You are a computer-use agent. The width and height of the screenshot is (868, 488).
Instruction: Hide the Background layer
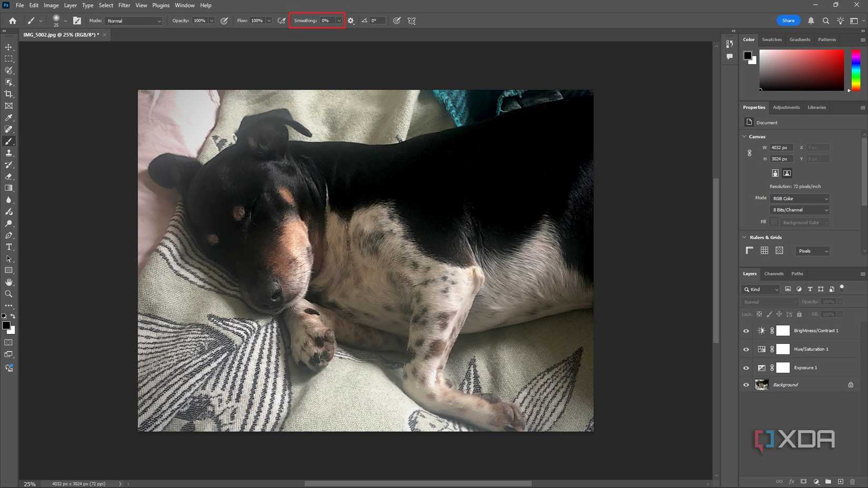[x=745, y=384]
